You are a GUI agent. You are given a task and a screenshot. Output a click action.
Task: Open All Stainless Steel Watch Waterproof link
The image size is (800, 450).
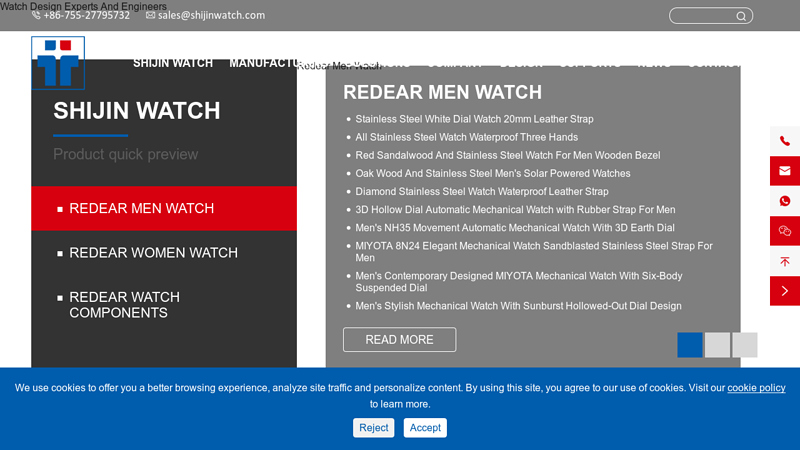coord(467,137)
